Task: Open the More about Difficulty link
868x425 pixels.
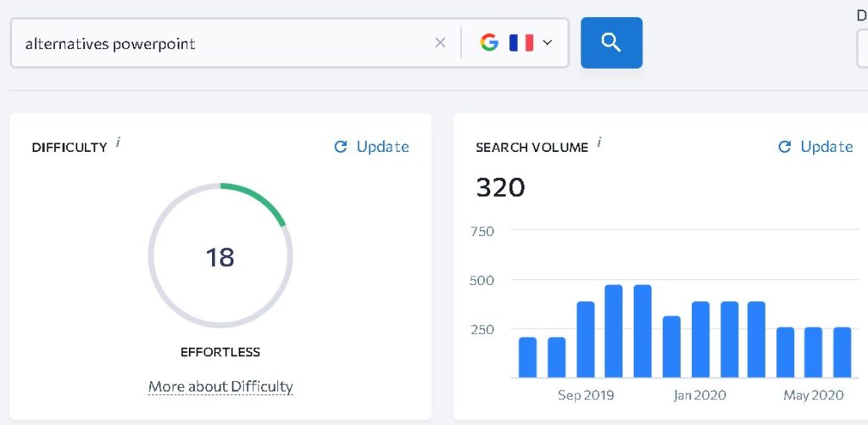Action: click(x=220, y=386)
